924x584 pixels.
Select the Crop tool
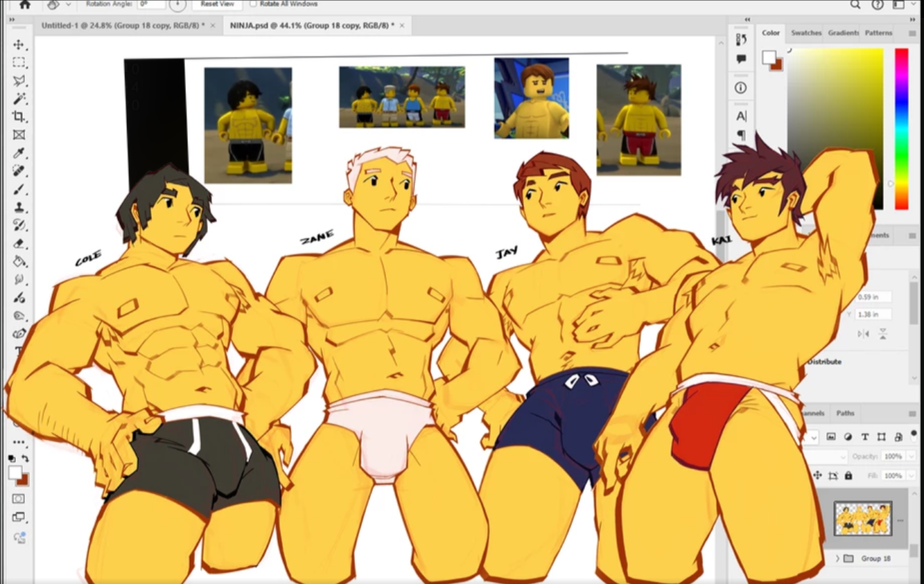[x=19, y=116]
